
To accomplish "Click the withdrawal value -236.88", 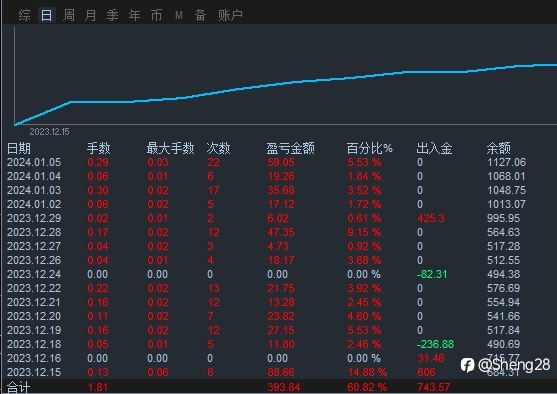I will click(x=436, y=344).
